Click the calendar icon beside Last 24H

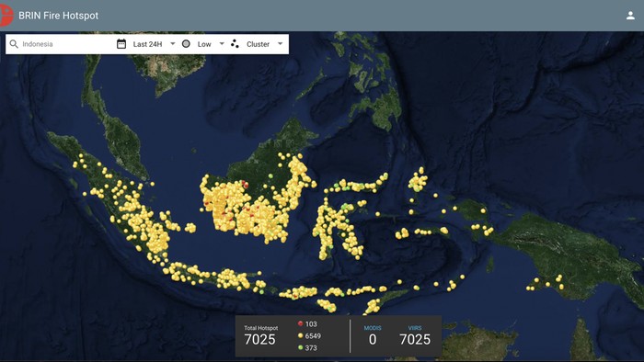(121, 44)
